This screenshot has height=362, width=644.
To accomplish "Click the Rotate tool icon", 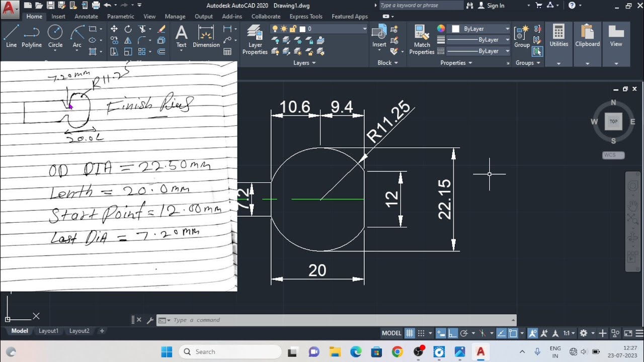I will click(x=128, y=29).
